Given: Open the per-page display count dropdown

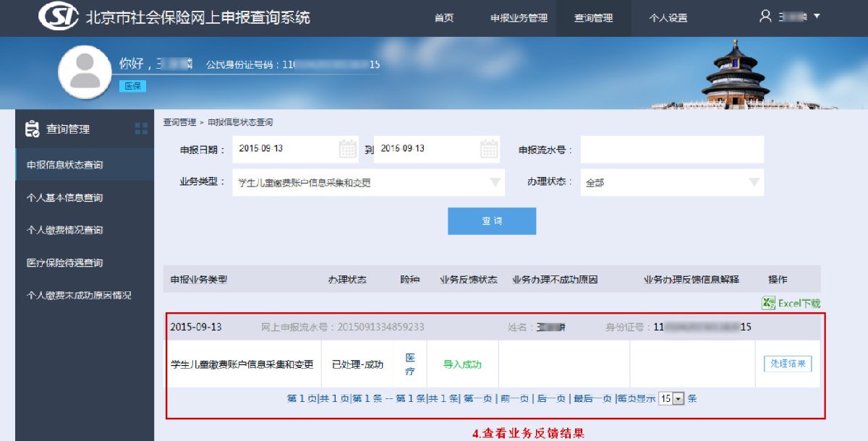Looking at the screenshot, I should tap(677, 398).
